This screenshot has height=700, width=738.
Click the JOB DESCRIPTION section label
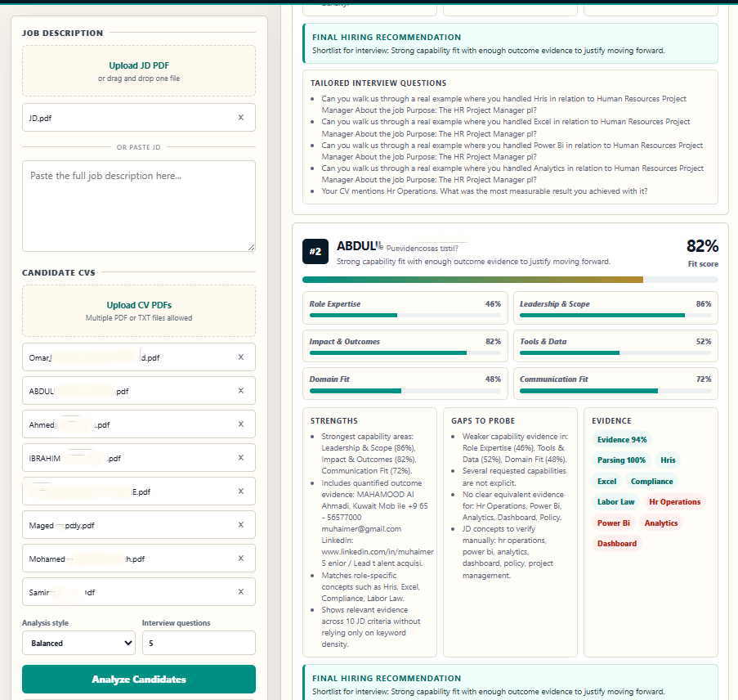(x=62, y=33)
